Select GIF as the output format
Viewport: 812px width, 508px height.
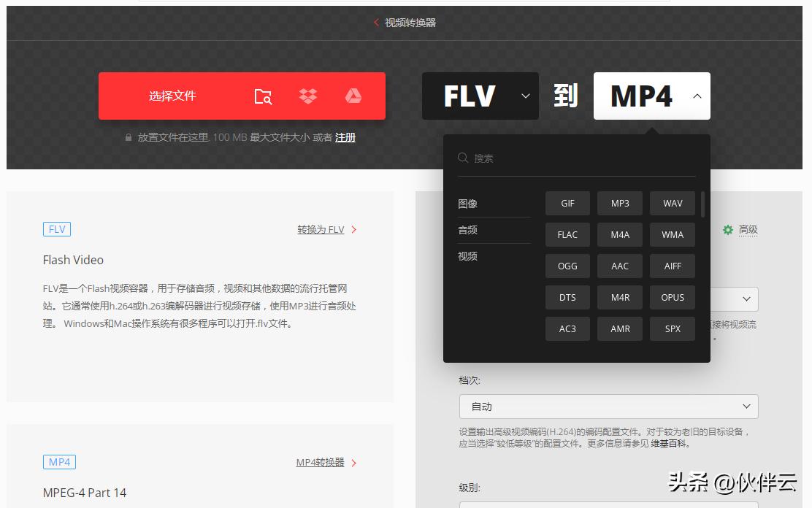coord(567,203)
